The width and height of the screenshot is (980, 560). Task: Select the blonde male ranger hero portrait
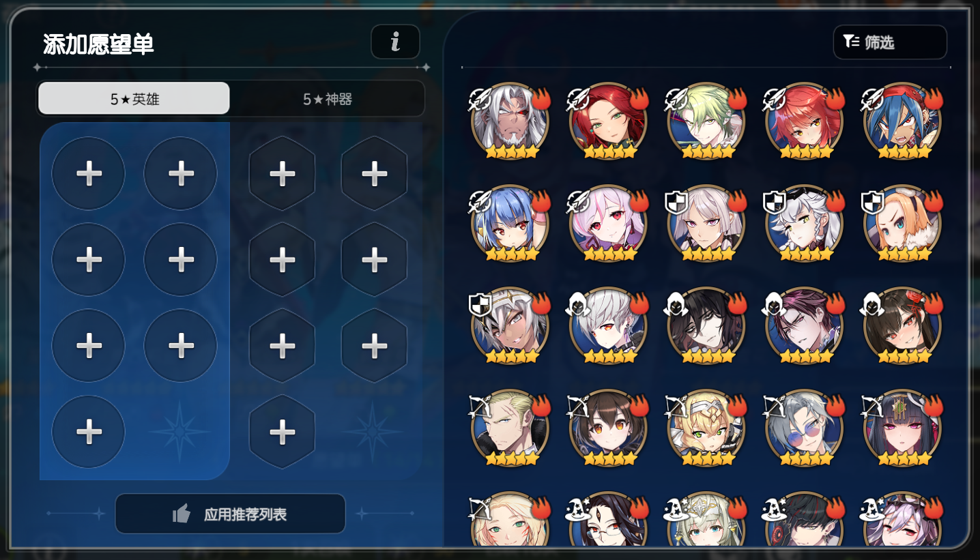(x=510, y=428)
